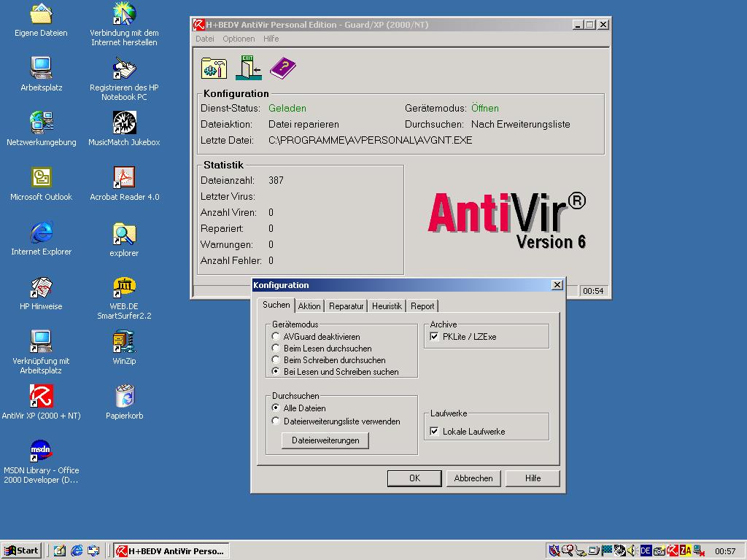The image size is (747, 560).
Task: Open the Start menu
Action: pos(21,551)
